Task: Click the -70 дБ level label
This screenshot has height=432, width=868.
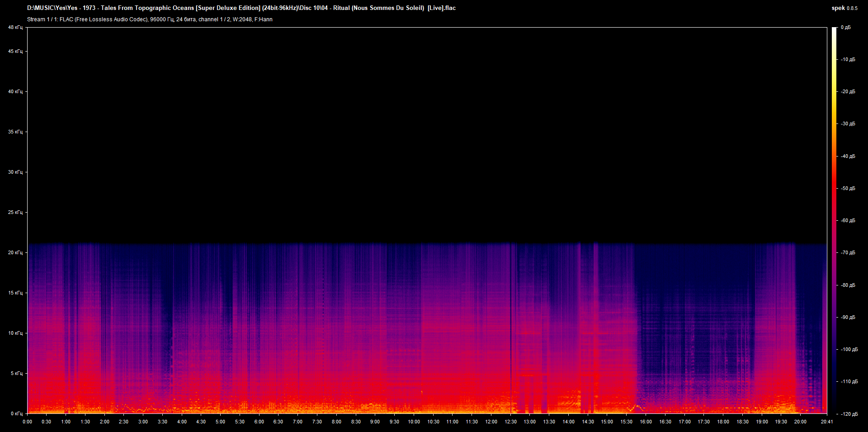Action: click(848, 253)
